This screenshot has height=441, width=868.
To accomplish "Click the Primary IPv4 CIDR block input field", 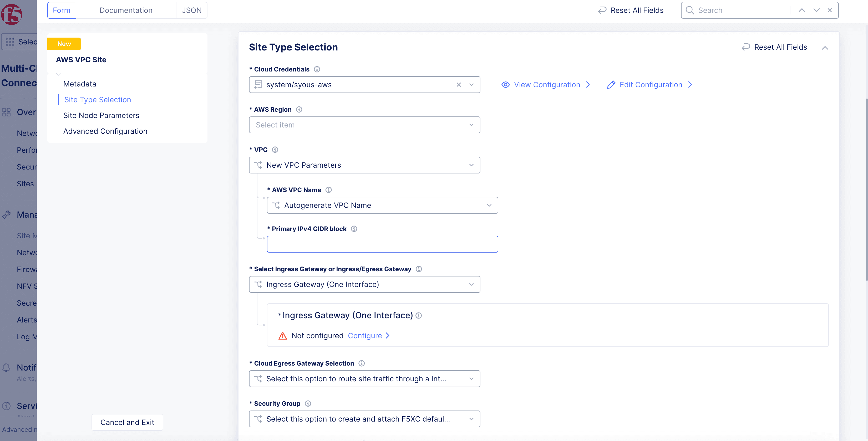I will (383, 244).
